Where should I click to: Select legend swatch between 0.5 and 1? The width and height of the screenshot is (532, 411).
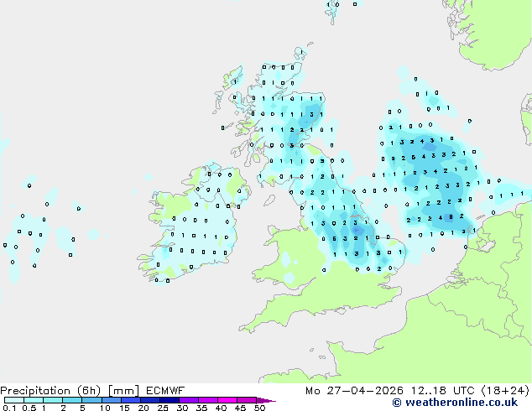tap(34, 400)
